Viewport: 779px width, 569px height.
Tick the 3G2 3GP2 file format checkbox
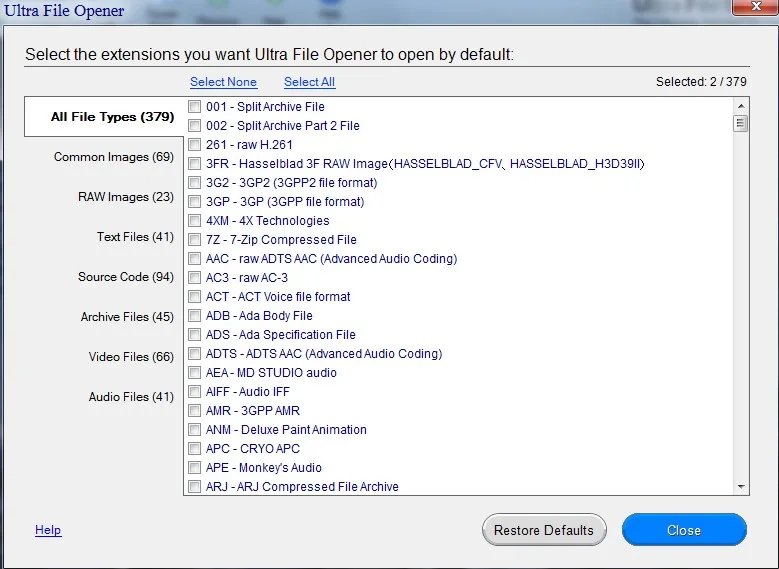click(194, 183)
